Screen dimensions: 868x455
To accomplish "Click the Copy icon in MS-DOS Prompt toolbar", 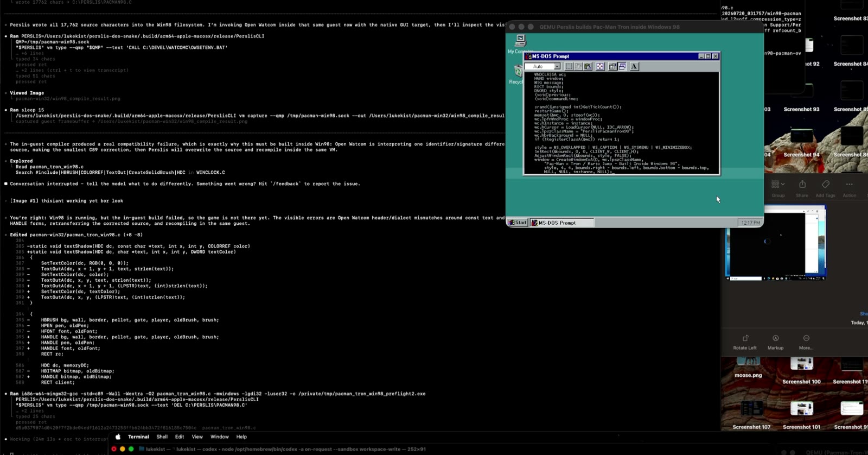I will coord(578,66).
